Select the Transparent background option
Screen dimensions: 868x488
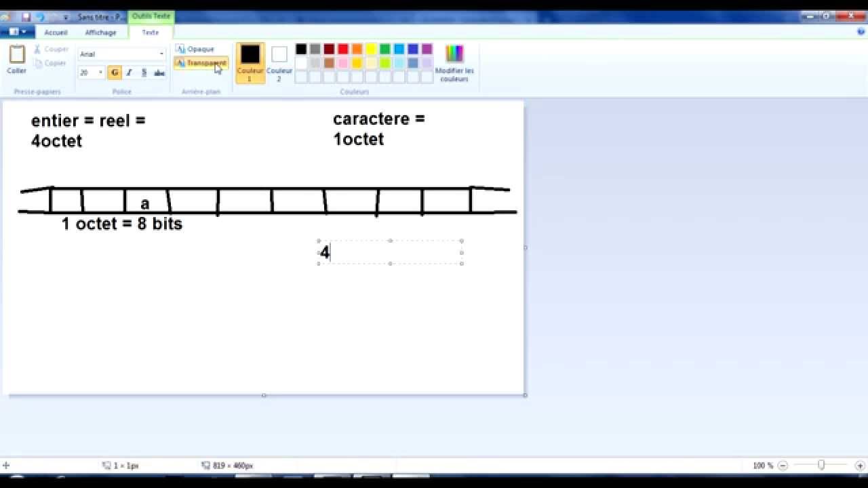tap(201, 63)
